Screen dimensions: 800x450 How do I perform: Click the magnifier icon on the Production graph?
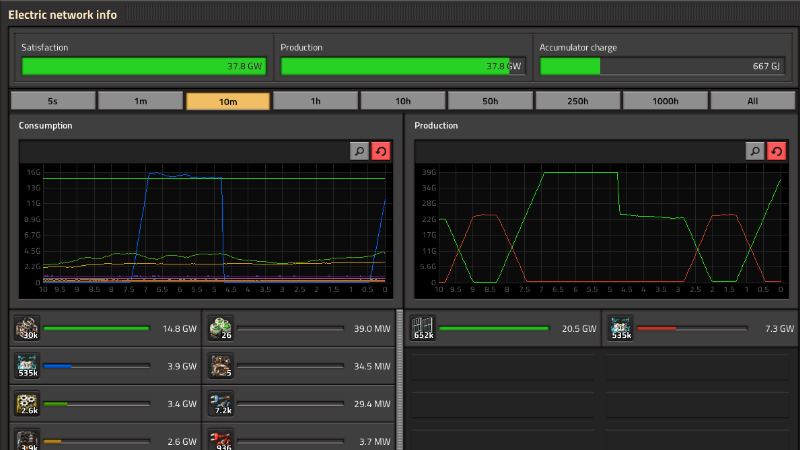(x=755, y=151)
